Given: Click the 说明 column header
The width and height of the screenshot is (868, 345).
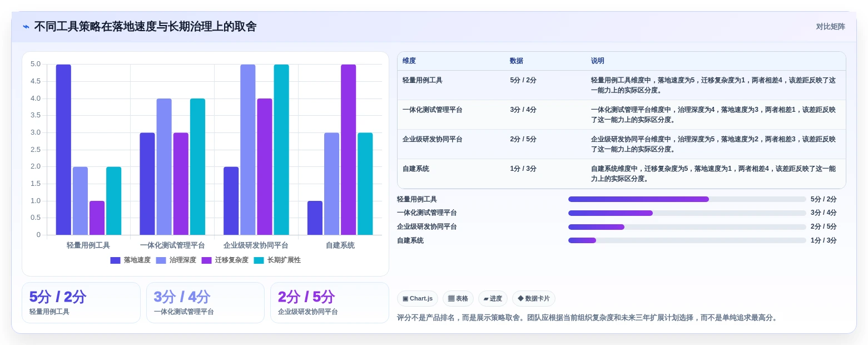Looking at the screenshot, I should pyautogui.click(x=598, y=61).
